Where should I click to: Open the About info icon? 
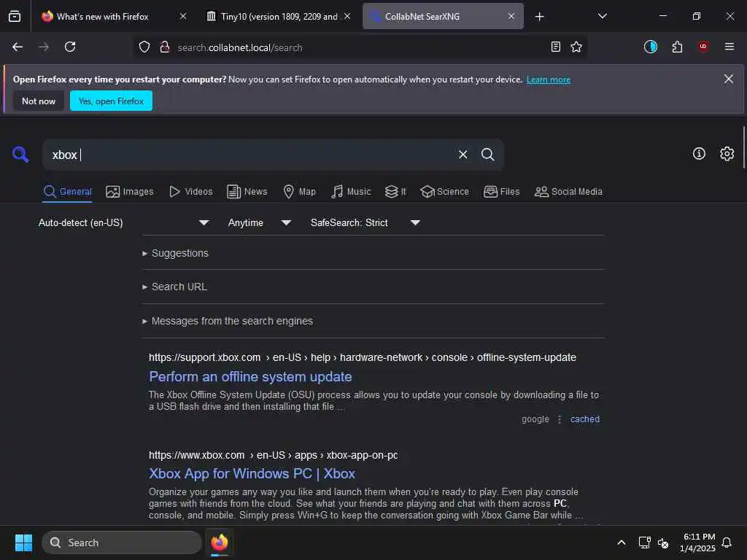tap(699, 153)
